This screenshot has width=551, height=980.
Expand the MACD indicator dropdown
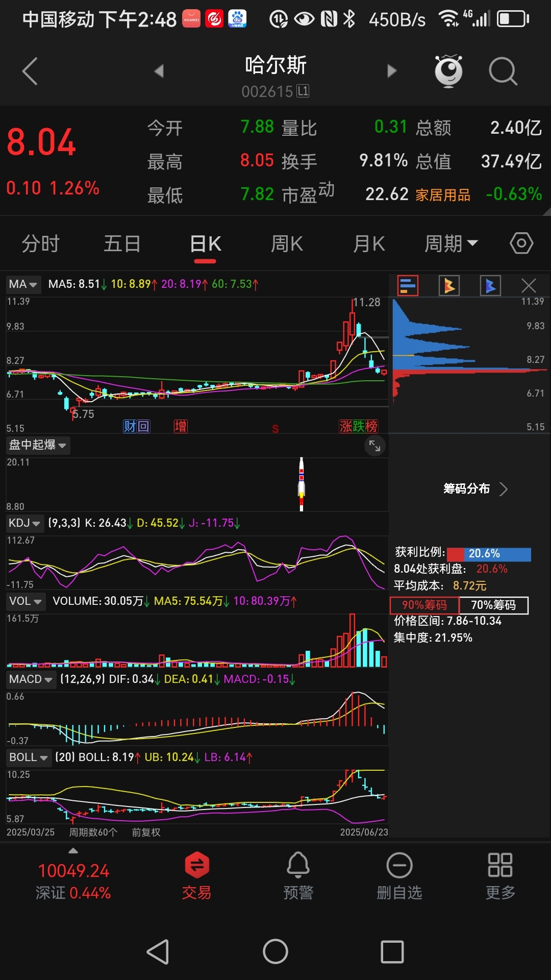[31, 679]
